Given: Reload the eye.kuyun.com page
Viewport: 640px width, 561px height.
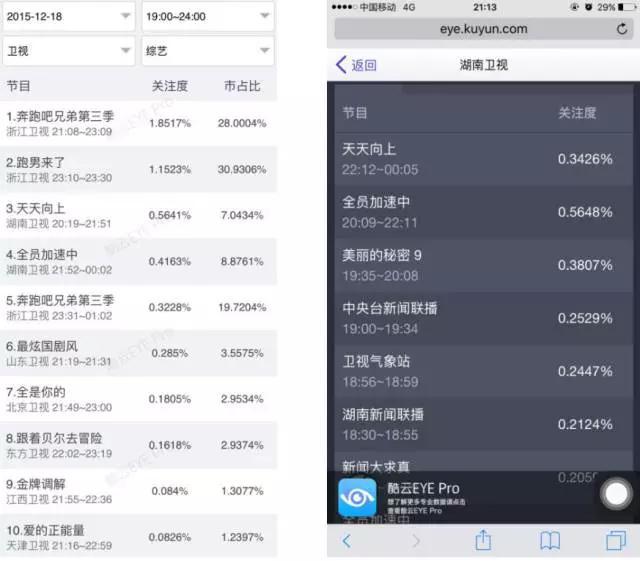Looking at the screenshot, I should (x=622, y=29).
